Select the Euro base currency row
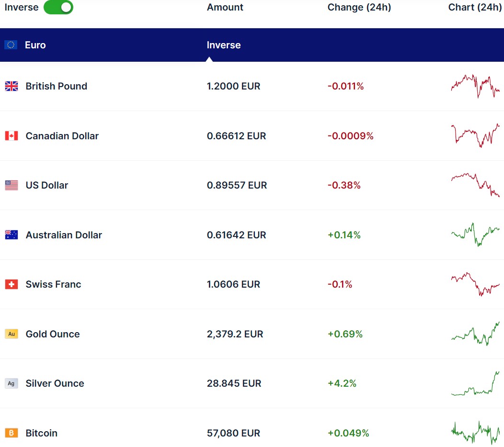 pyautogui.click(x=35, y=45)
